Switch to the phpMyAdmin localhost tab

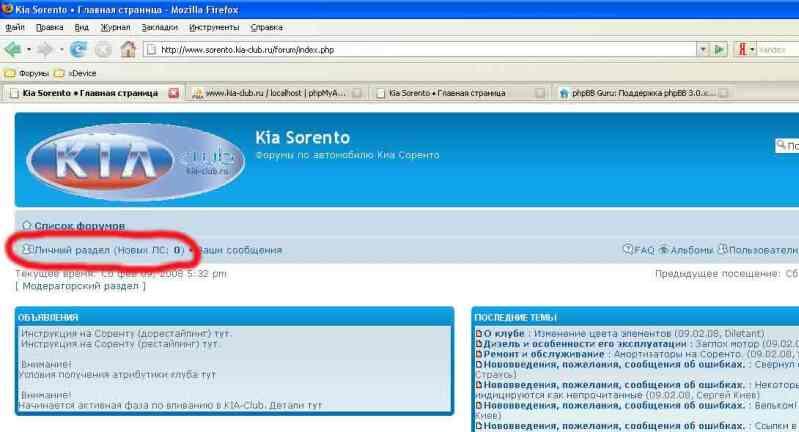pyautogui.click(x=275, y=93)
